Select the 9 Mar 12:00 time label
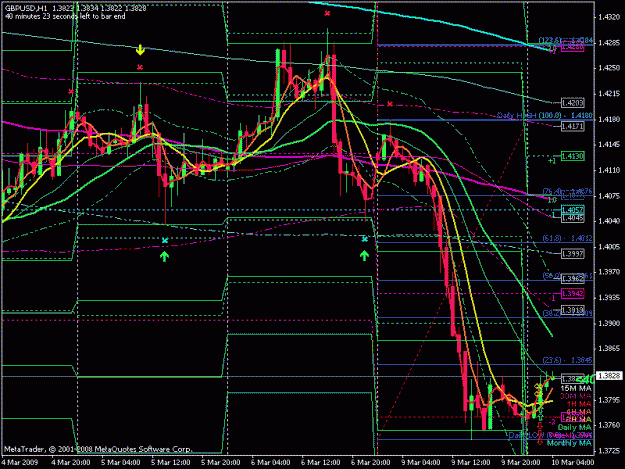 tap(471, 462)
